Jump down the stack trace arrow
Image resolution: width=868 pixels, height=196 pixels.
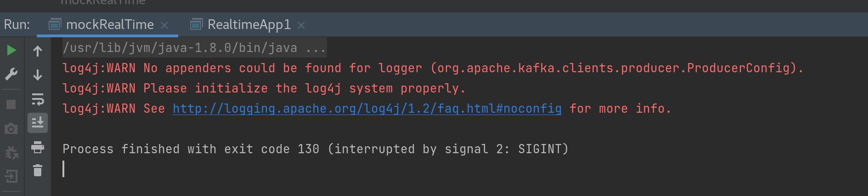38,75
